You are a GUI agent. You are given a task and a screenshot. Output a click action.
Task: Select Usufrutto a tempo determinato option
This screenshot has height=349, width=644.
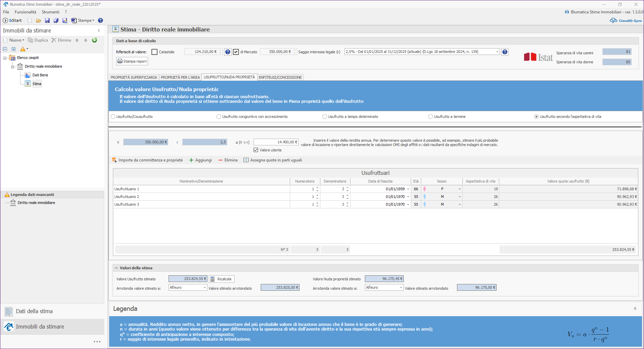(x=325, y=117)
